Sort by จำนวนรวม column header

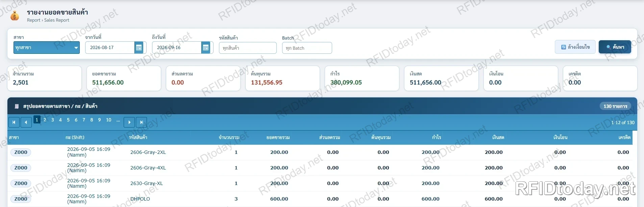(x=229, y=137)
